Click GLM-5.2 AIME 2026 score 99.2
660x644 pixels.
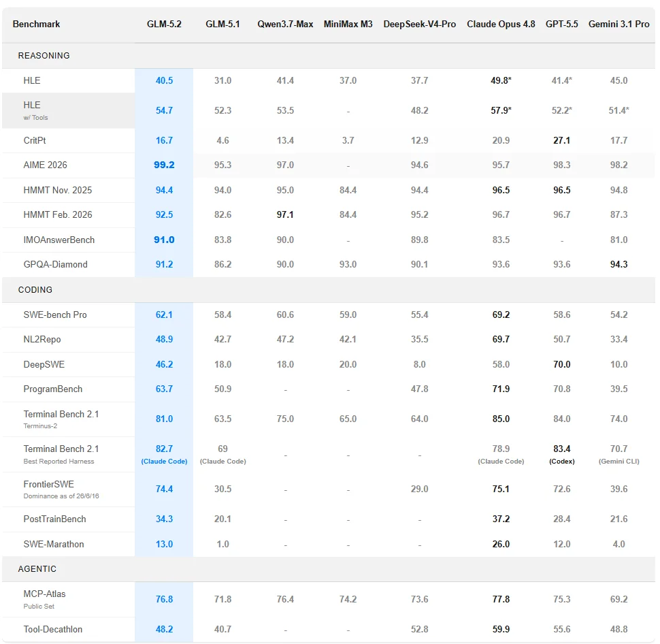pyautogui.click(x=164, y=165)
